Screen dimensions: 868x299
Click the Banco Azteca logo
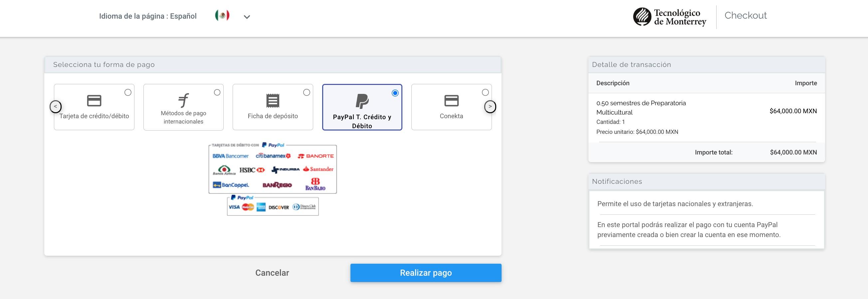224,170
